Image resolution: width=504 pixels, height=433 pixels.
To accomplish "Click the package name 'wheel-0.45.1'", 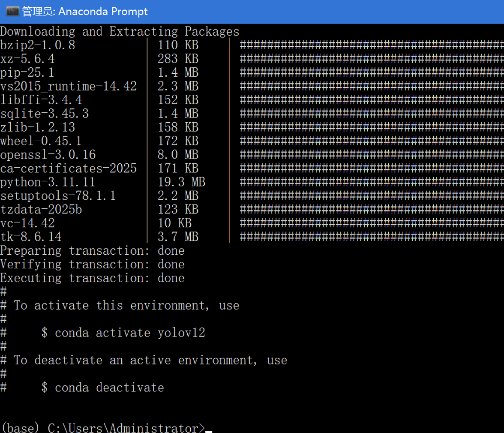I will pos(41,141).
